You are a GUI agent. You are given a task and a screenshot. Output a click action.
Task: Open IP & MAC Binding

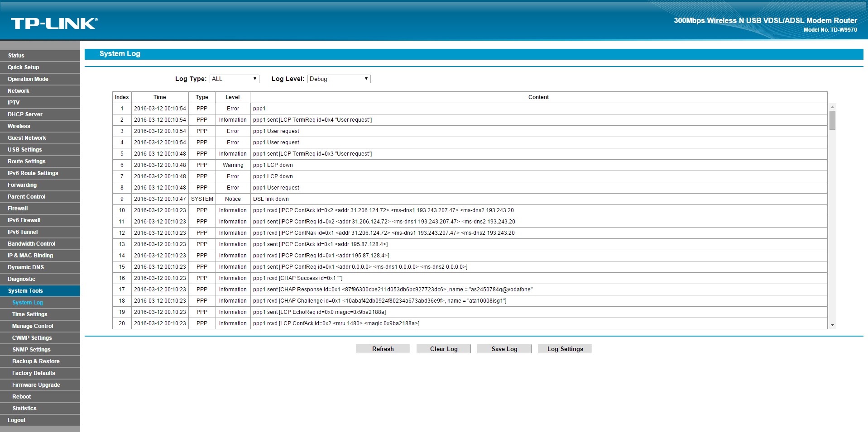click(x=40, y=256)
